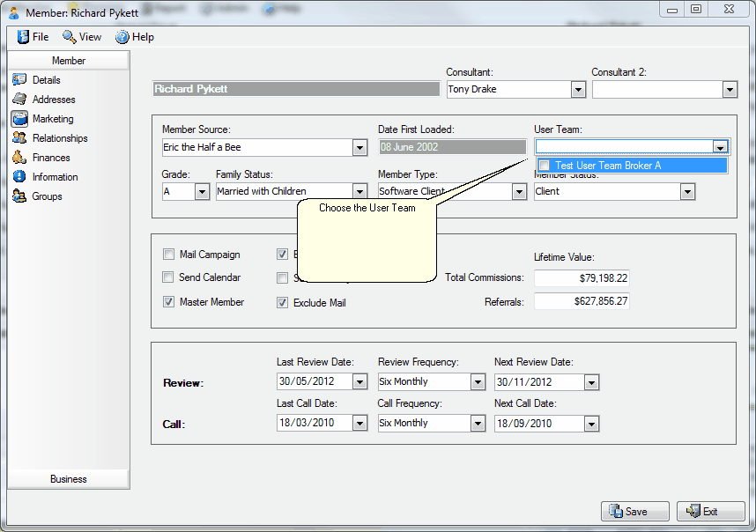Open the Information section icon

coord(19,176)
